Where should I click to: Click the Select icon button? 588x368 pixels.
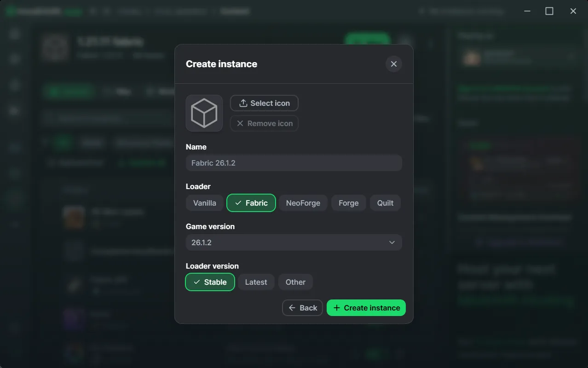coord(264,103)
